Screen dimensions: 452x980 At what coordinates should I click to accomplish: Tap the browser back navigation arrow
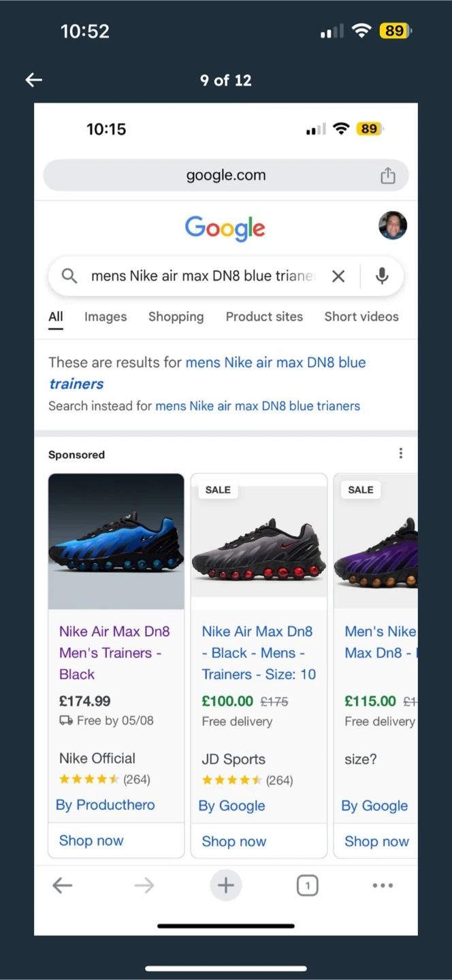click(x=63, y=885)
